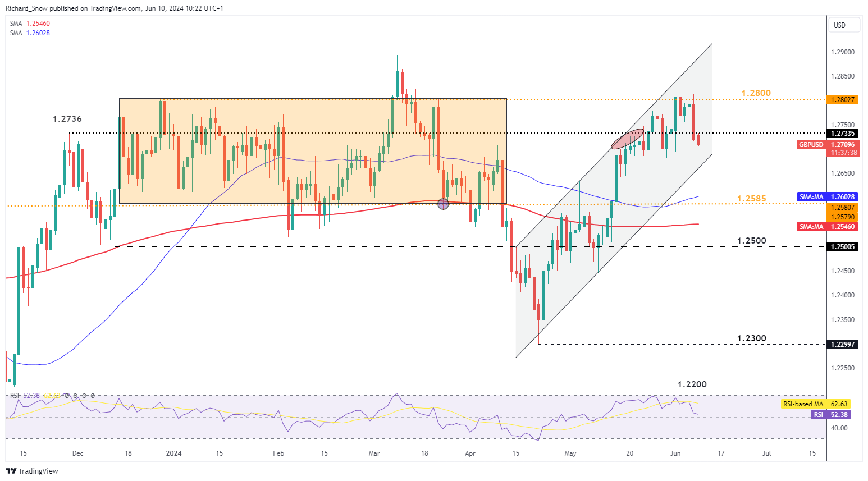This screenshot has width=868, height=481.
Task: Click the orange 1.25790 price tag
Action: pos(843,217)
